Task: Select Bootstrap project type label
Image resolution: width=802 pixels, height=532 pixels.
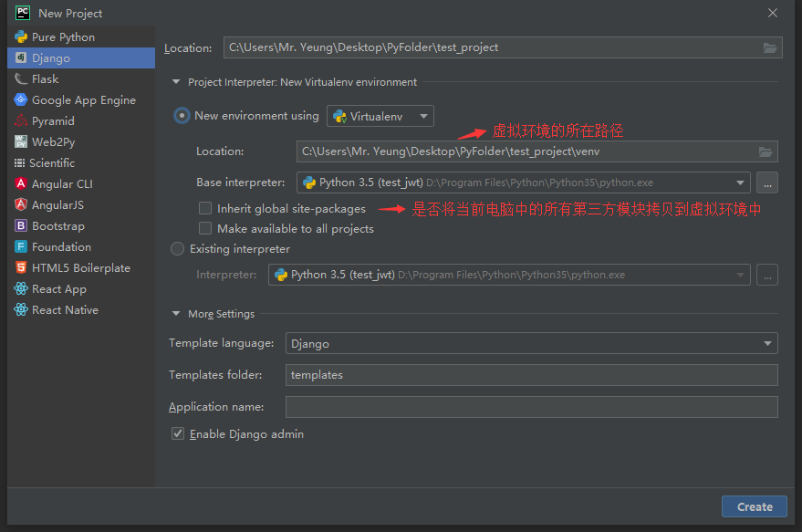Action: (x=58, y=226)
